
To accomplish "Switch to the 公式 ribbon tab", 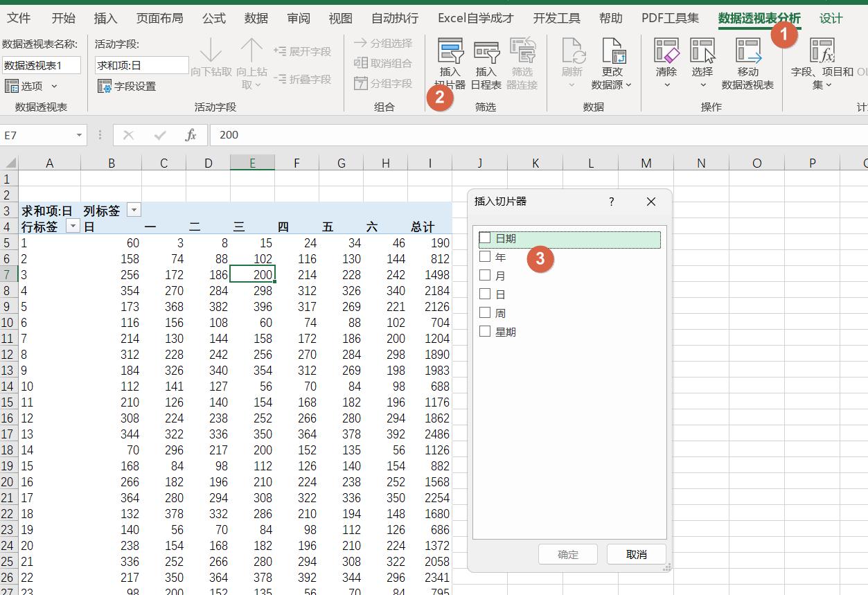I will point(213,19).
